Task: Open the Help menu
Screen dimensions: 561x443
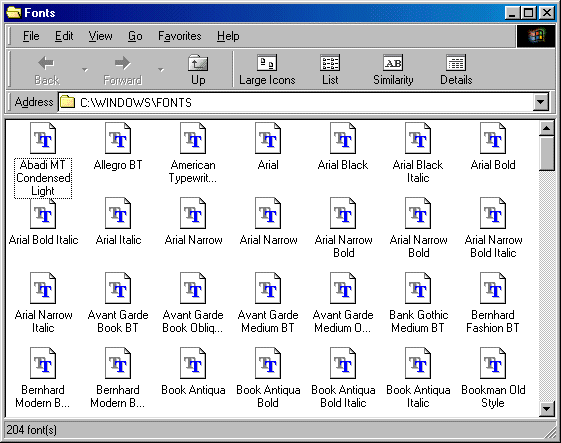Action: tap(228, 36)
